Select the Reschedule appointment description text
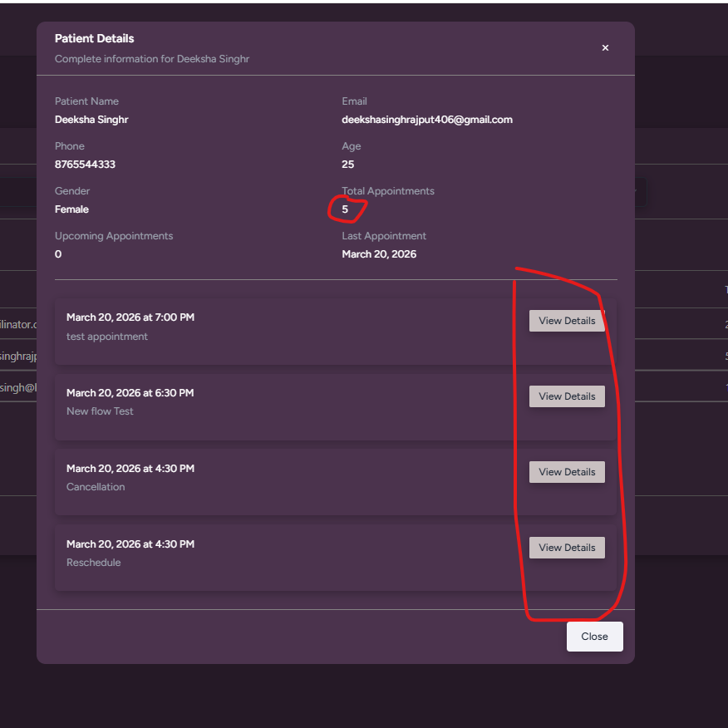Viewport: 728px width, 728px height. click(x=94, y=563)
